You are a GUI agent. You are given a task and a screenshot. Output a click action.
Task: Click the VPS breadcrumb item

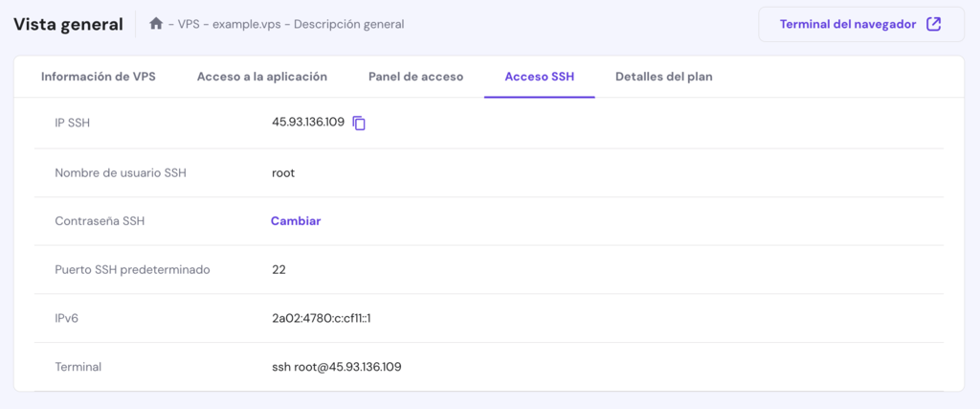pos(190,24)
